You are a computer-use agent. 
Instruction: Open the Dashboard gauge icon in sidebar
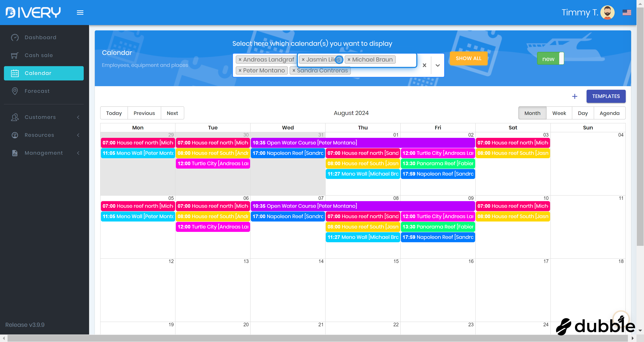click(15, 38)
